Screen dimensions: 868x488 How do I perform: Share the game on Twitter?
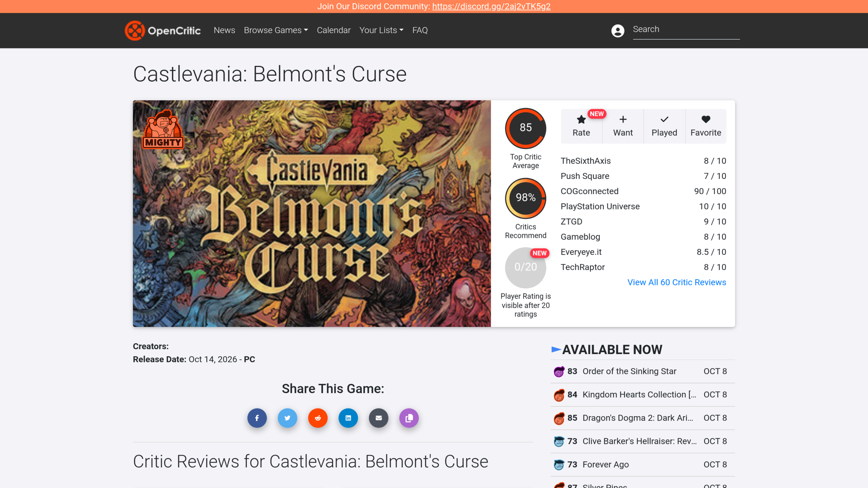click(288, 418)
